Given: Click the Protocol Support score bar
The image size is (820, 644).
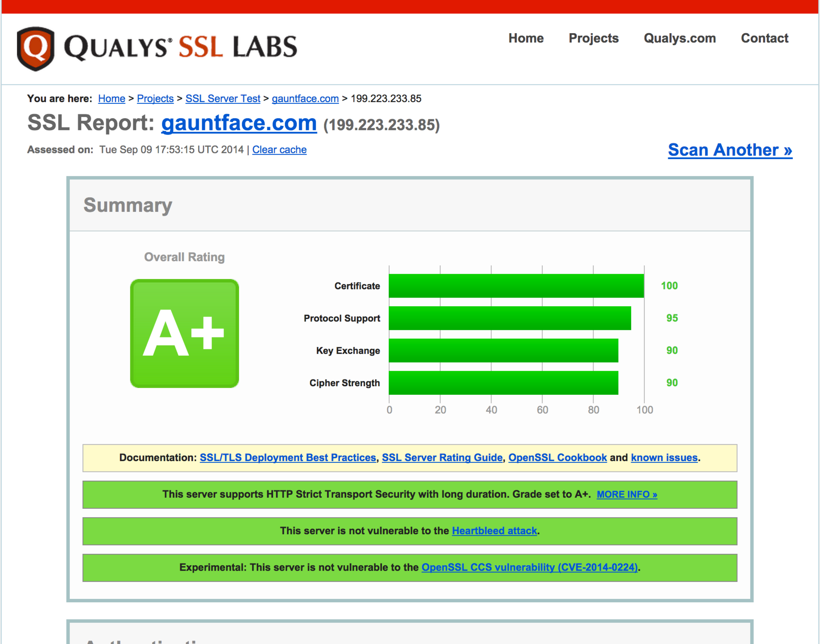Looking at the screenshot, I should click(510, 318).
